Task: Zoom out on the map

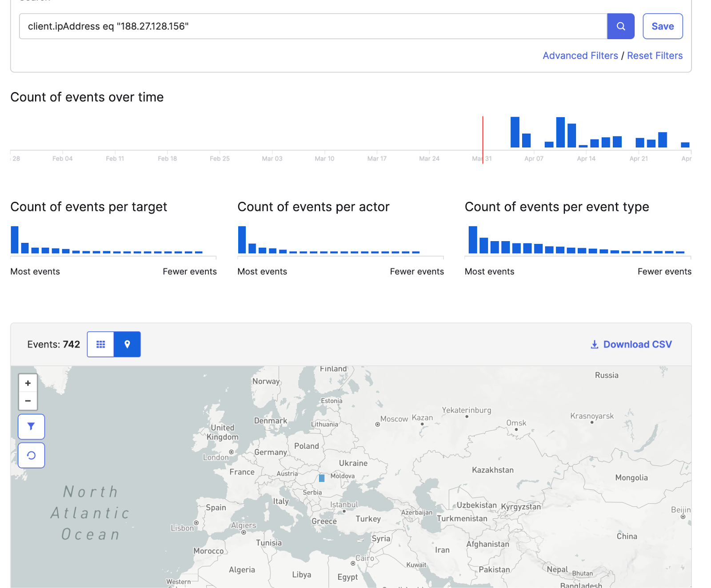Action: (x=28, y=401)
